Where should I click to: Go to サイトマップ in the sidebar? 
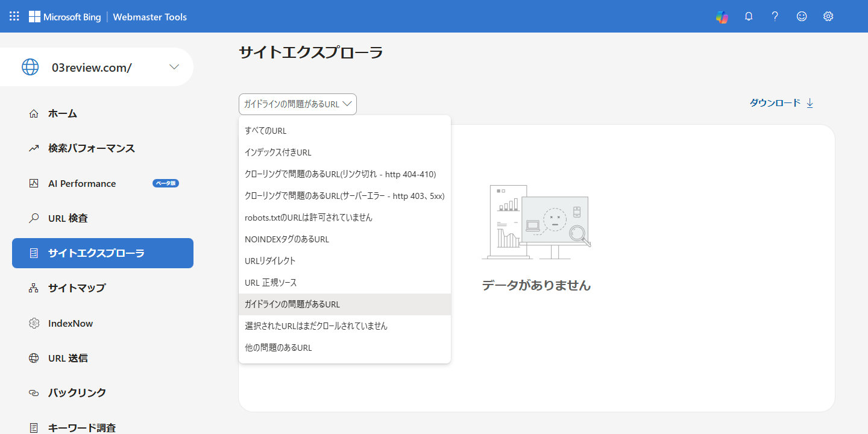pyautogui.click(x=77, y=288)
